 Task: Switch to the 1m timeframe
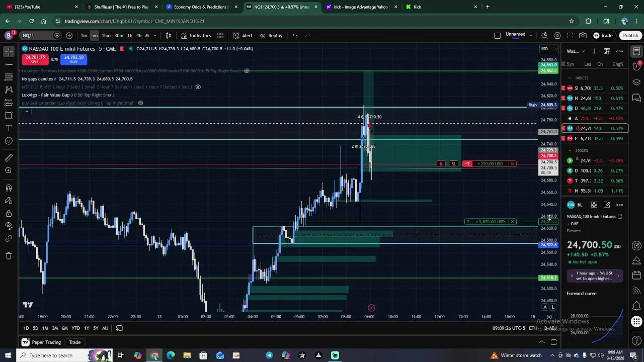coord(84,36)
